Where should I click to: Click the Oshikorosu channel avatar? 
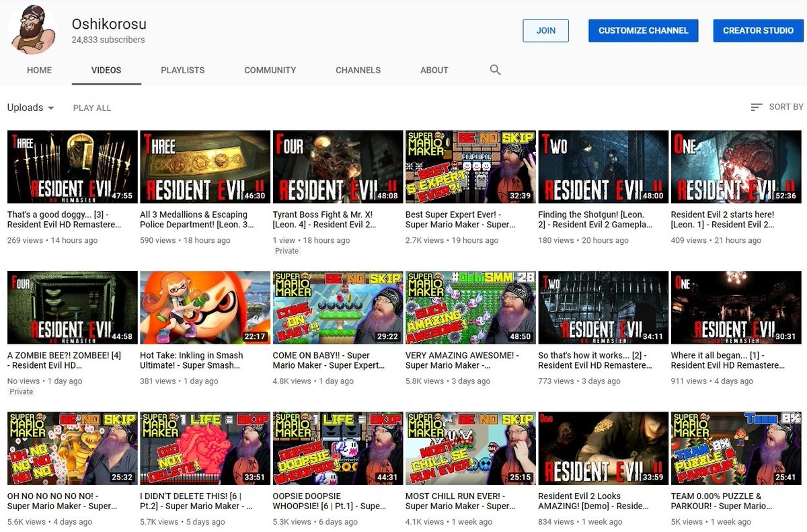[x=32, y=29]
